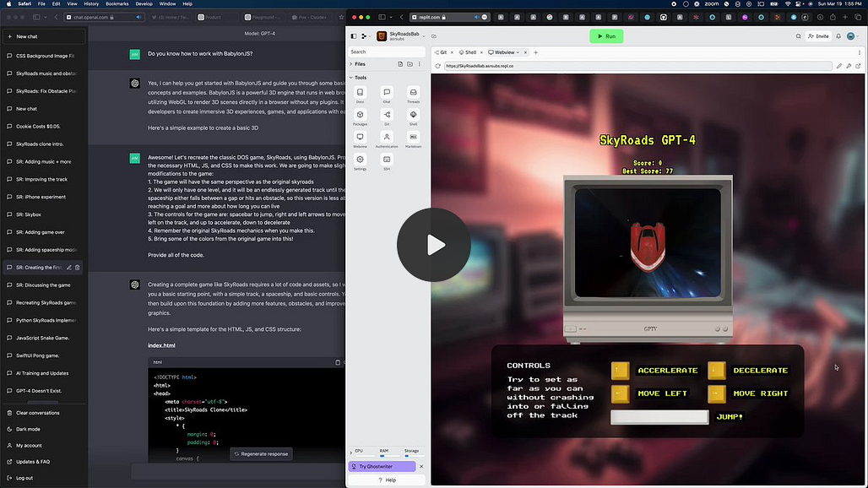The image size is (868, 488).
Task: Switch to the Shell tab
Action: (x=468, y=52)
